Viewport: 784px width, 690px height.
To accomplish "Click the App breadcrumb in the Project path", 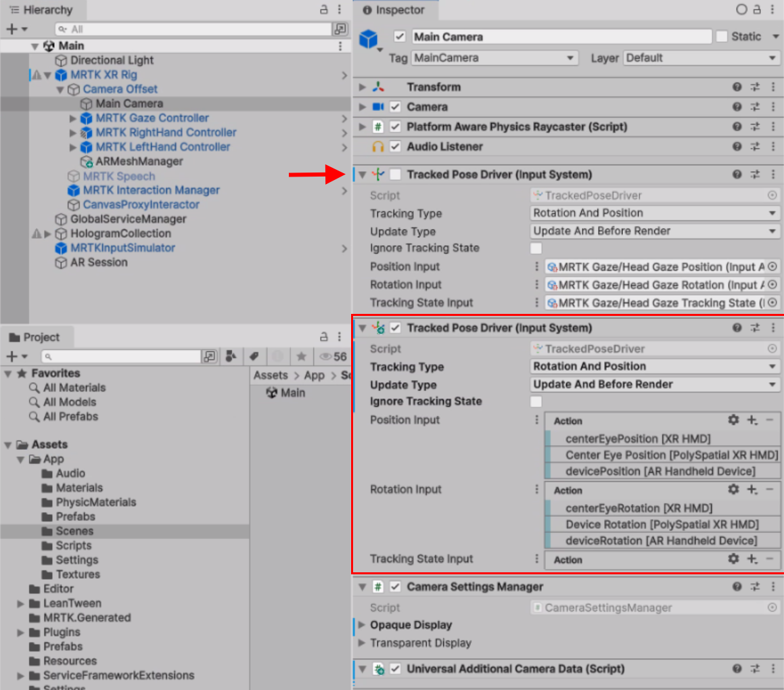I will click(x=314, y=375).
